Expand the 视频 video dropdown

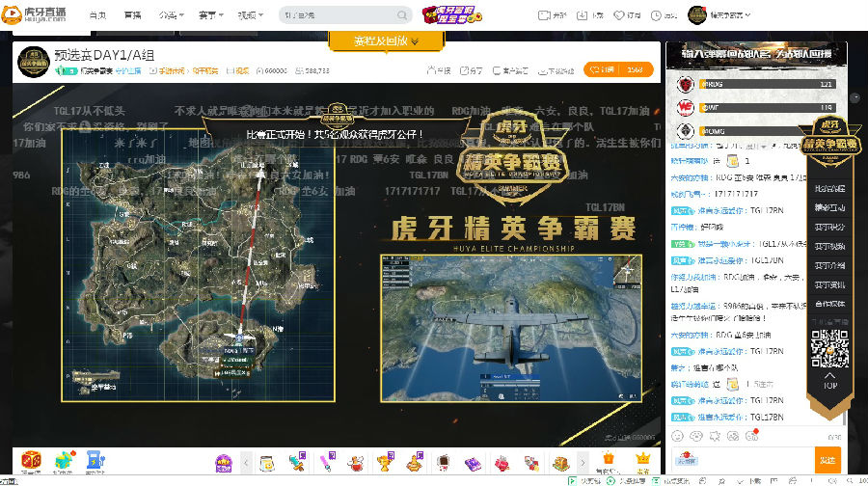pos(250,14)
